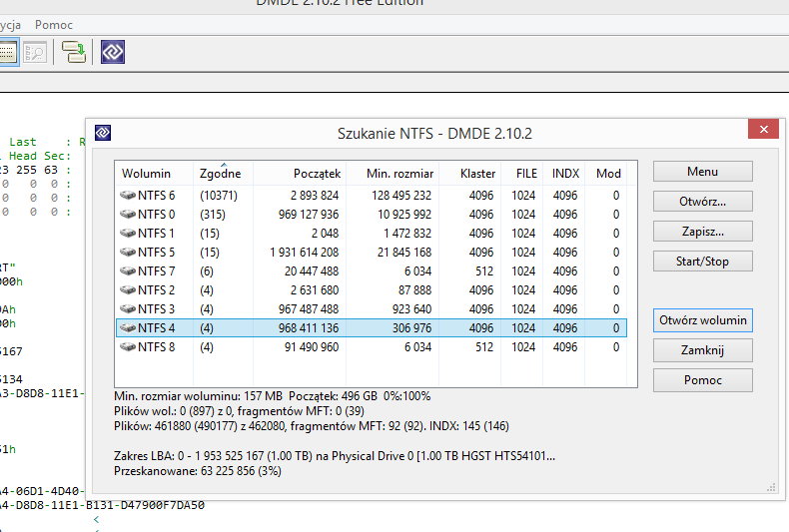Screen dimensions: 789x532
Task: Select the NTFS 7 volume name
Action: pyautogui.click(x=156, y=271)
